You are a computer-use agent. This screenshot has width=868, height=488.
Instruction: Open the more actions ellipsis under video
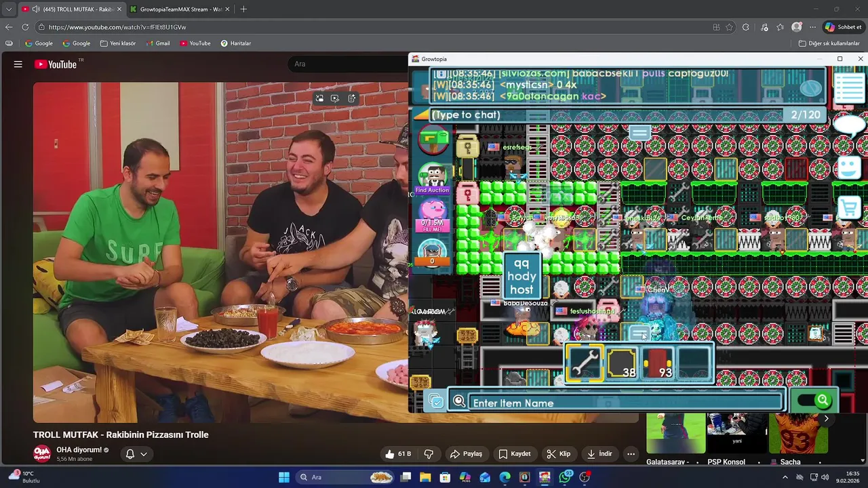click(631, 454)
